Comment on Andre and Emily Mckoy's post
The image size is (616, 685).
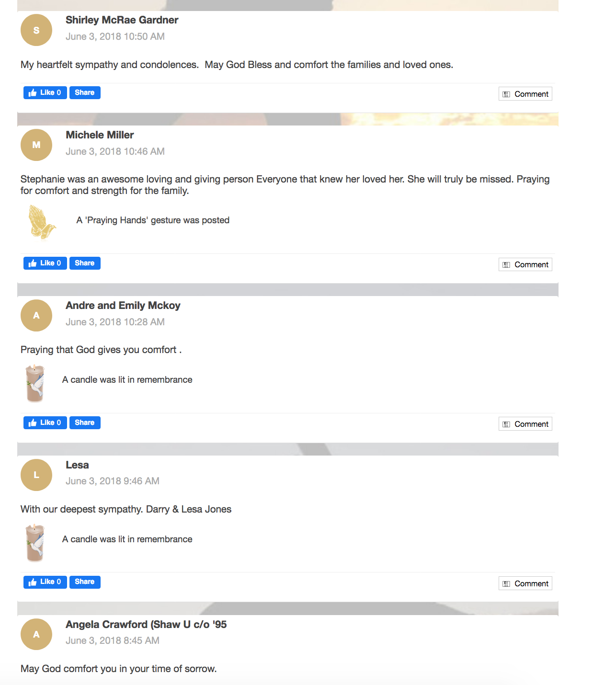(x=525, y=424)
